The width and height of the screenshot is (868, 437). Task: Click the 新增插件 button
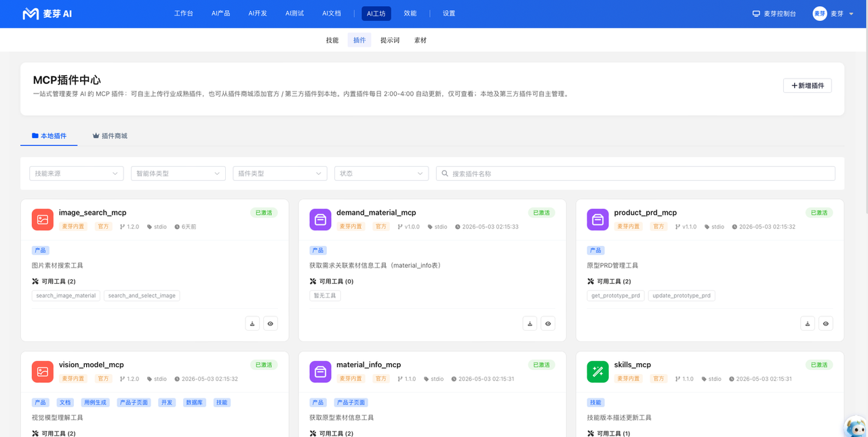808,85
